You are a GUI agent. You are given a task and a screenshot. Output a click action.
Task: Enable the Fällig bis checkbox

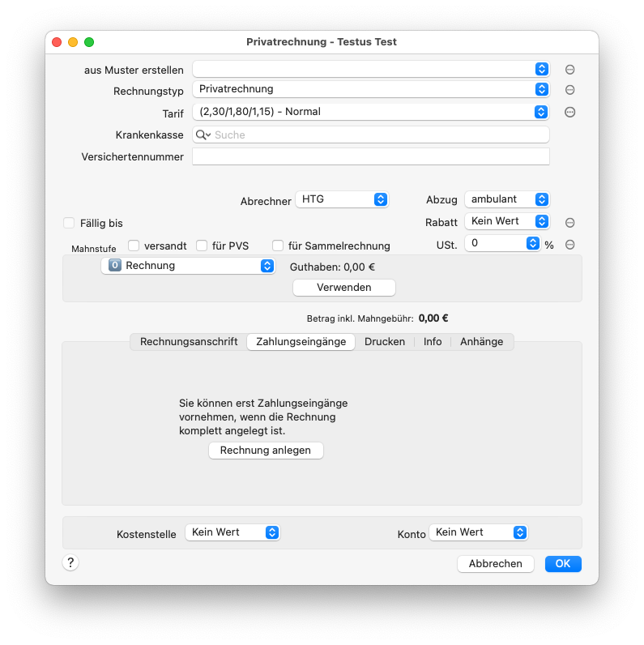[69, 223]
